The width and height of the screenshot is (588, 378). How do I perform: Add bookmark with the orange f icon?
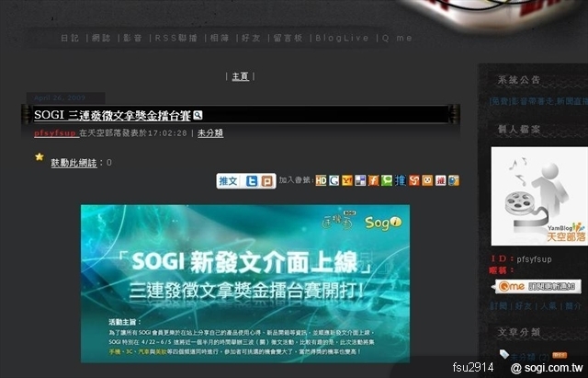coord(374,180)
